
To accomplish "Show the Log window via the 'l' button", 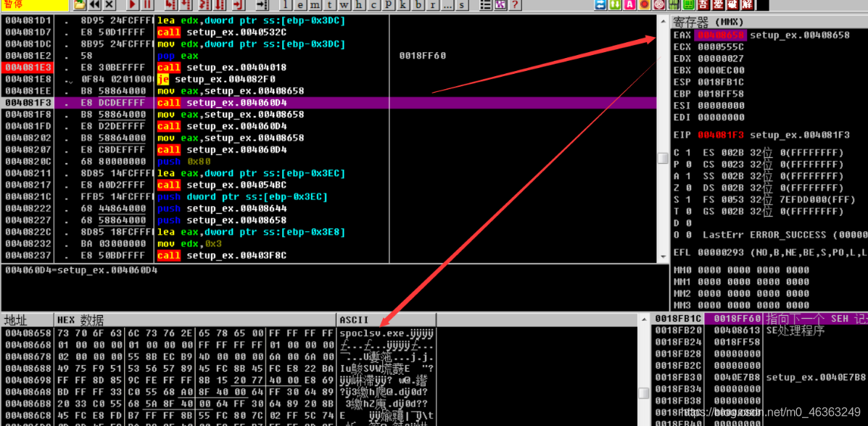I will (x=286, y=5).
